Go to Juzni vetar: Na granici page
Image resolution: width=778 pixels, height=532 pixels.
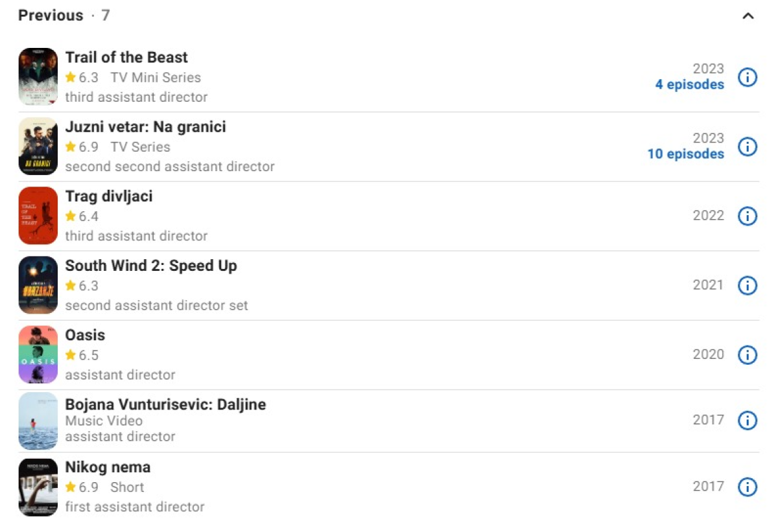pyautogui.click(x=145, y=127)
